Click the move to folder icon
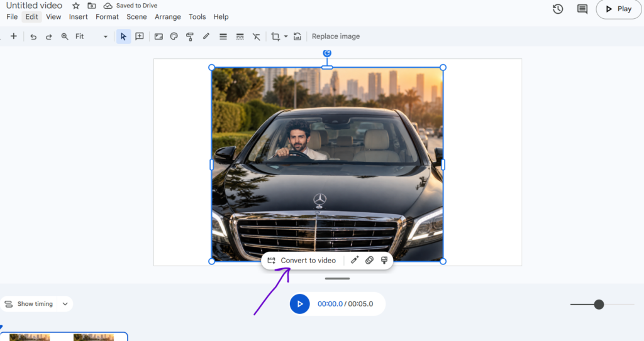The height and width of the screenshot is (341, 644). click(92, 6)
